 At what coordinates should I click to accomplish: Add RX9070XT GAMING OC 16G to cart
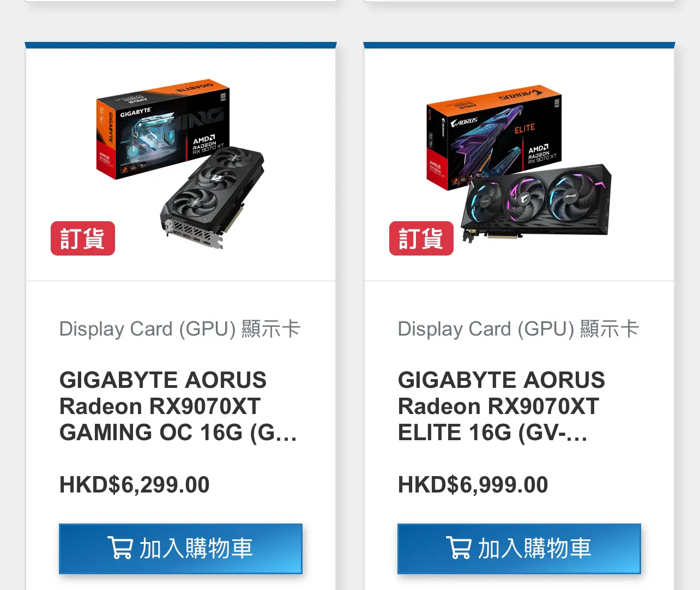point(180,549)
